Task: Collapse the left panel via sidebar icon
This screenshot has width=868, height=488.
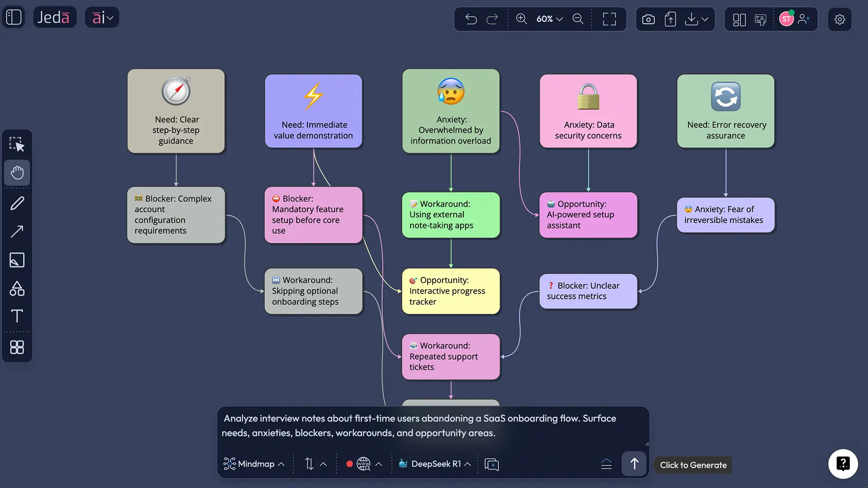Action: [x=14, y=17]
